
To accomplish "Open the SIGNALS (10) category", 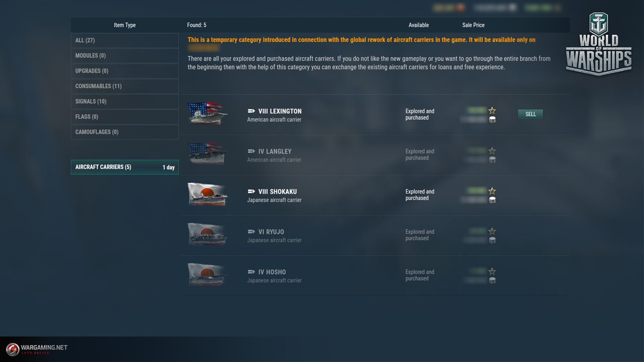I will [125, 101].
